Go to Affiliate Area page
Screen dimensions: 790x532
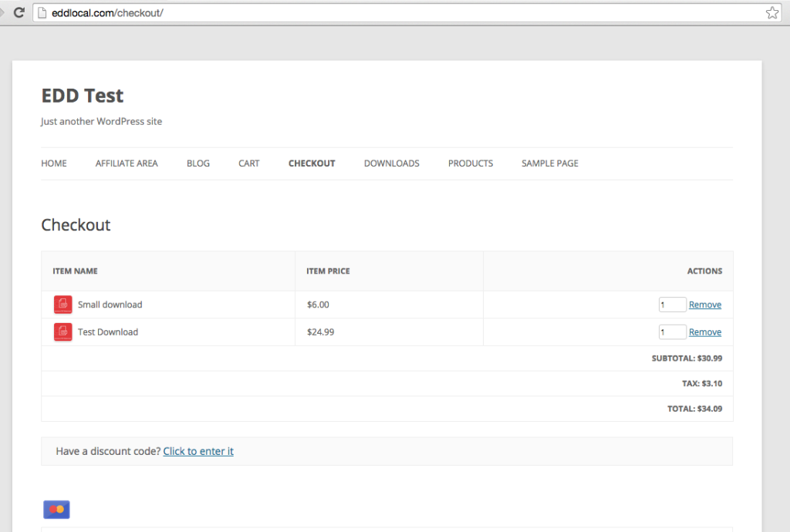[x=127, y=163]
